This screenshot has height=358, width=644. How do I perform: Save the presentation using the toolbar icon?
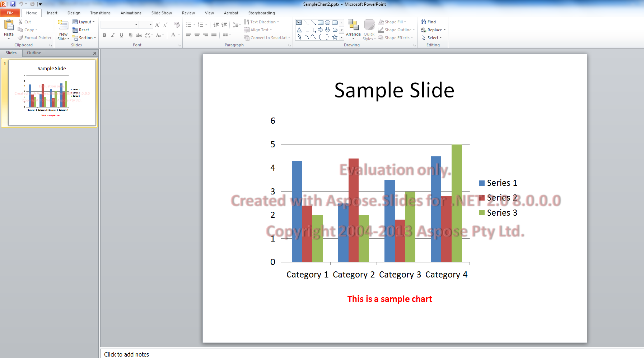pos(13,4)
